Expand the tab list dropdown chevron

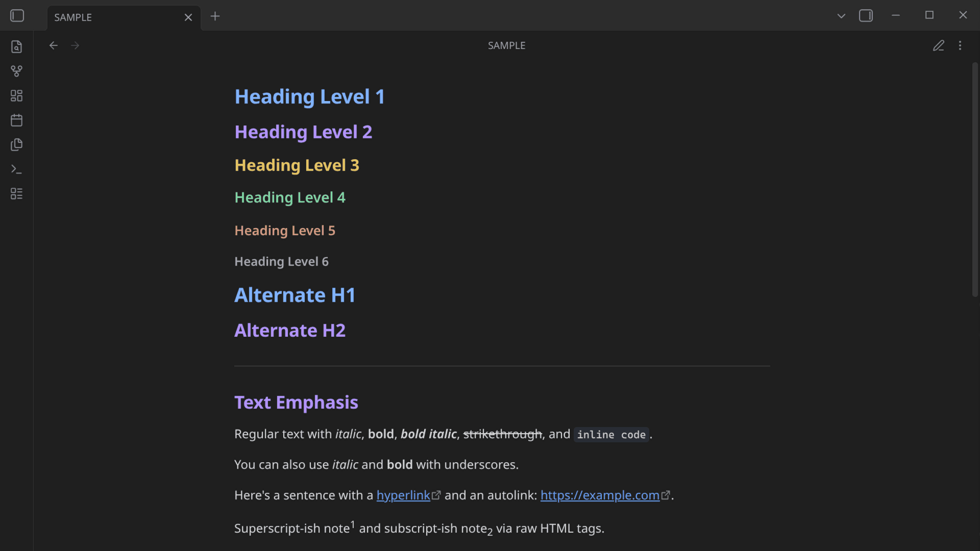pyautogui.click(x=841, y=16)
